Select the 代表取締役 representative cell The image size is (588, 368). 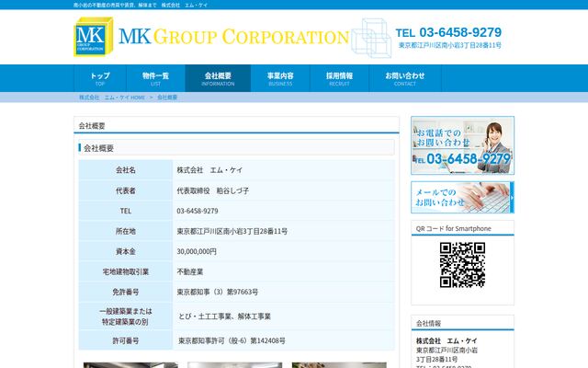point(284,190)
